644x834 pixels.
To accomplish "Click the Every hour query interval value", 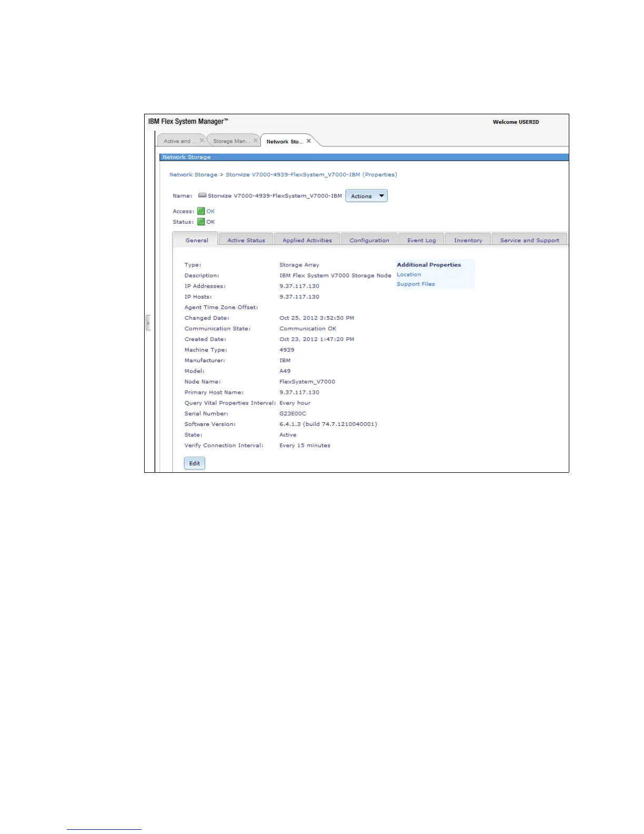I will coord(295,403).
